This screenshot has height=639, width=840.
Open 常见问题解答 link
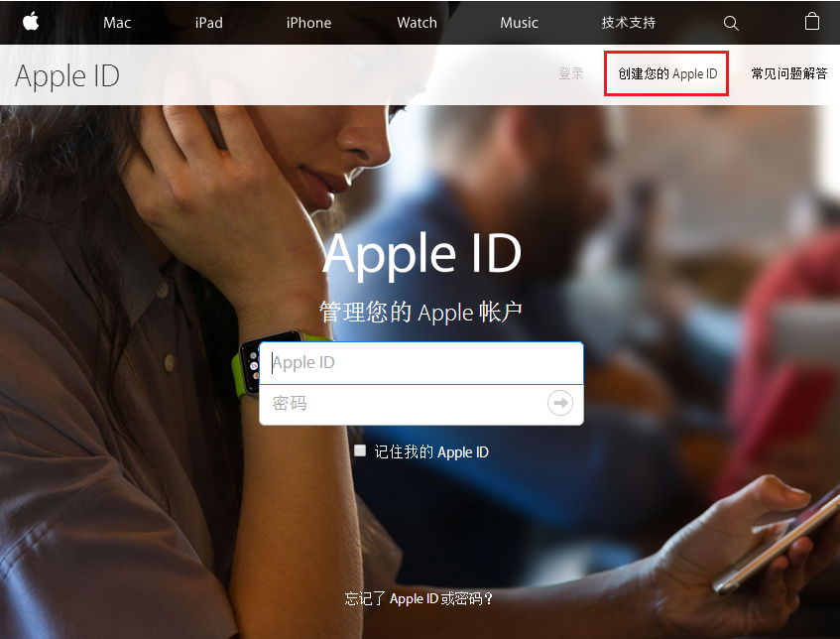(x=789, y=74)
